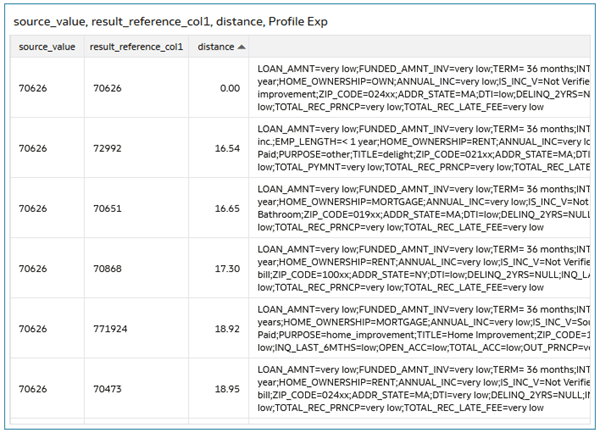Image resolution: width=600 pixels, height=433 pixels.
Task: Click the source_value column header
Action: pos(47,47)
